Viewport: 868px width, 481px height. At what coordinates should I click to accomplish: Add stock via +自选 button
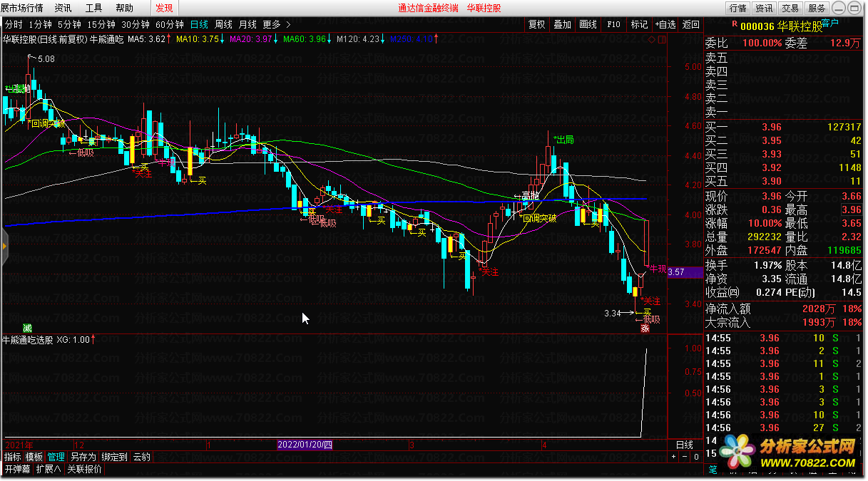[x=665, y=24]
